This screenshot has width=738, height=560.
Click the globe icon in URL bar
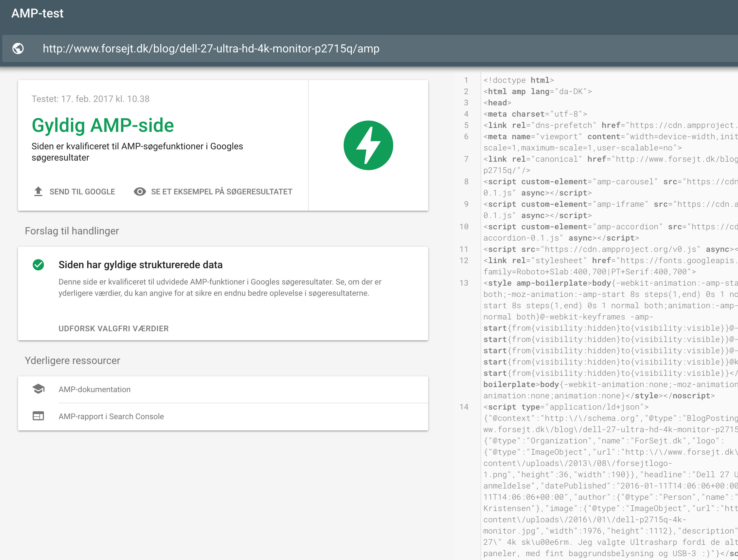[x=18, y=49]
